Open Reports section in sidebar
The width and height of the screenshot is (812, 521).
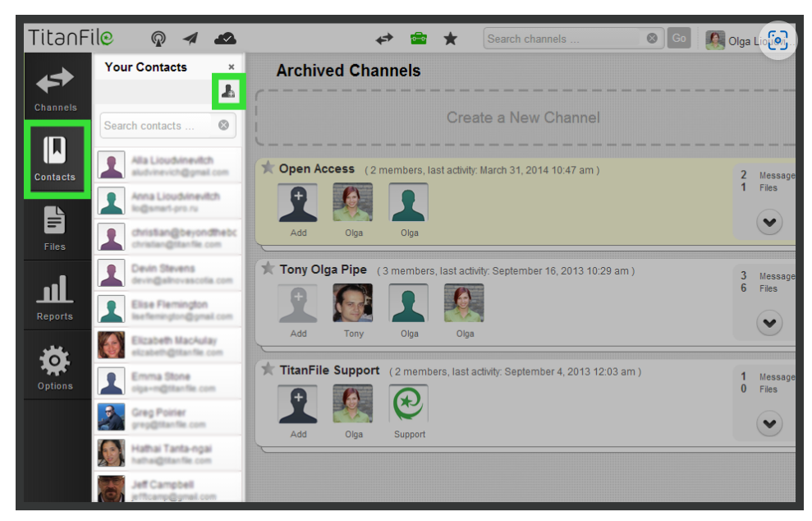(x=55, y=297)
